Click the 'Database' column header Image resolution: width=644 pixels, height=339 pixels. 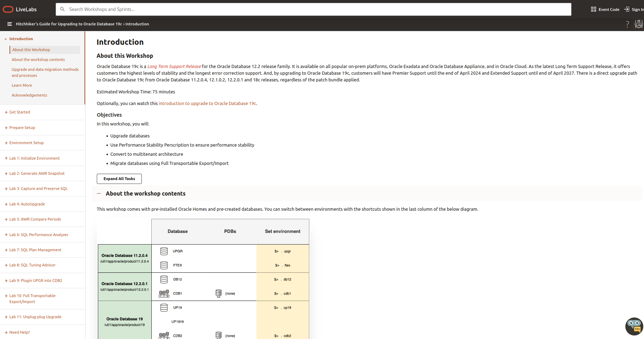tap(178, 232)
